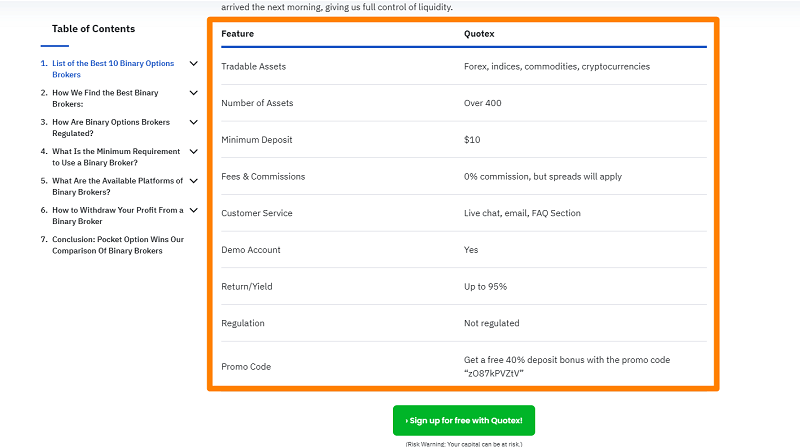
Task: Open List of the Best 10 Binary Options Brokers link
Action: tap(113, 69)
